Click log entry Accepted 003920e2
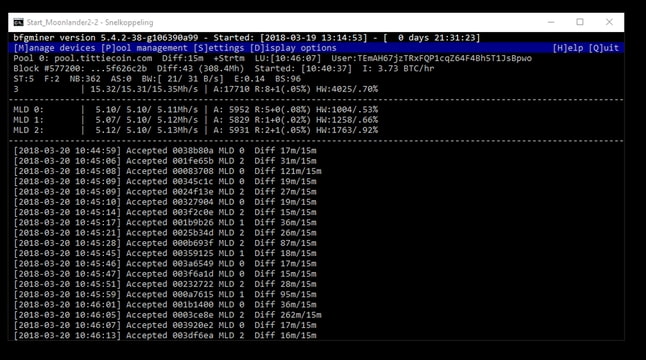This screenshot has height=360, width=646. pyautogui.click(x=165, y=325)
